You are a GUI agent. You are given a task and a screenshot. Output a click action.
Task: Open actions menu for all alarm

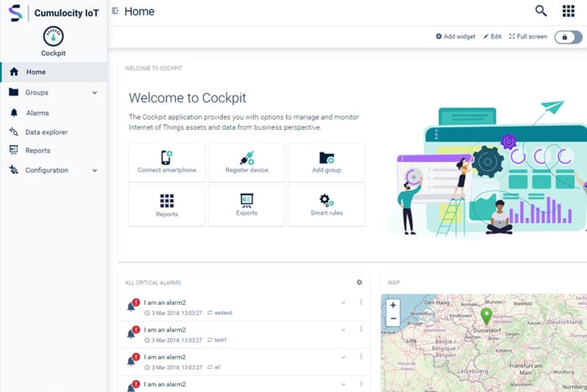tap(361, 357)
